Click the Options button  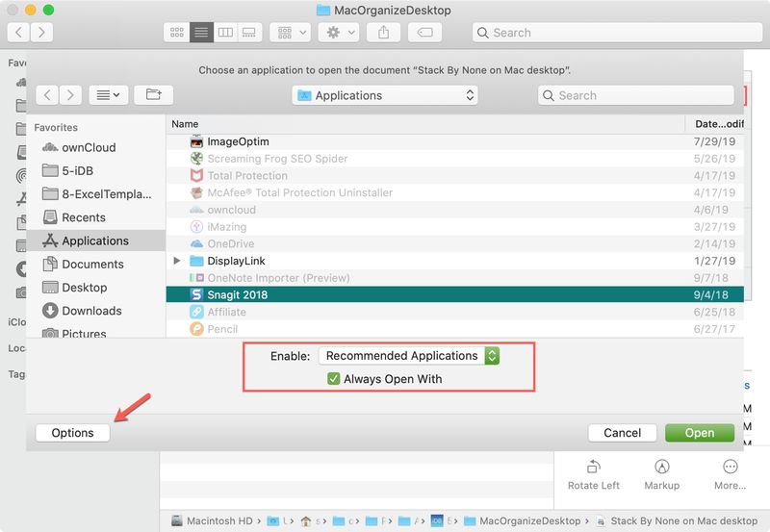coord(73,433)
